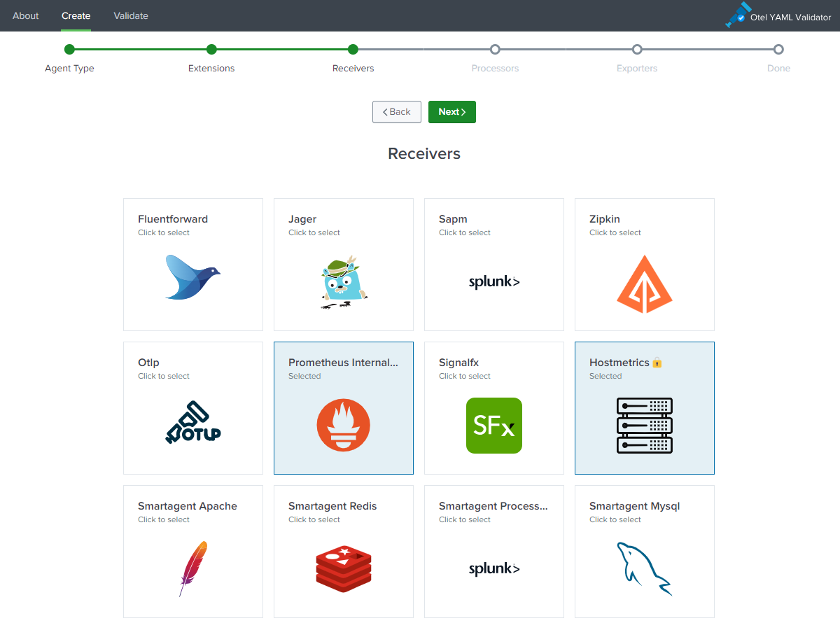The image size is (840, 630).
Task: Switch to the Create tab
Action: (76, 15)
